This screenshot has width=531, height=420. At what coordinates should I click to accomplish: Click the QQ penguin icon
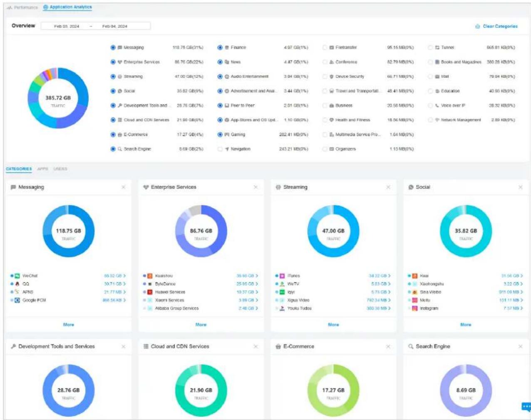click(17, 284)
